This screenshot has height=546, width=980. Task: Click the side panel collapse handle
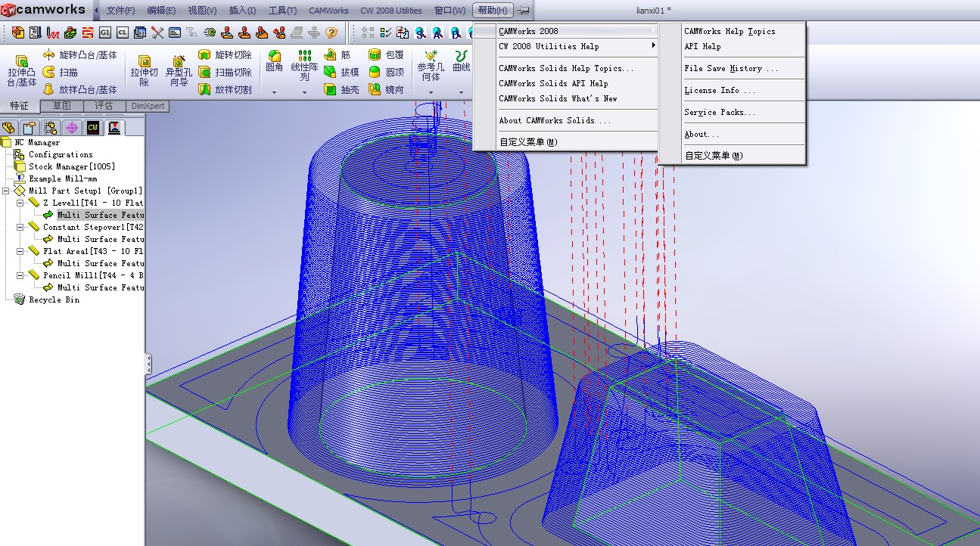[x=148, y=364]
